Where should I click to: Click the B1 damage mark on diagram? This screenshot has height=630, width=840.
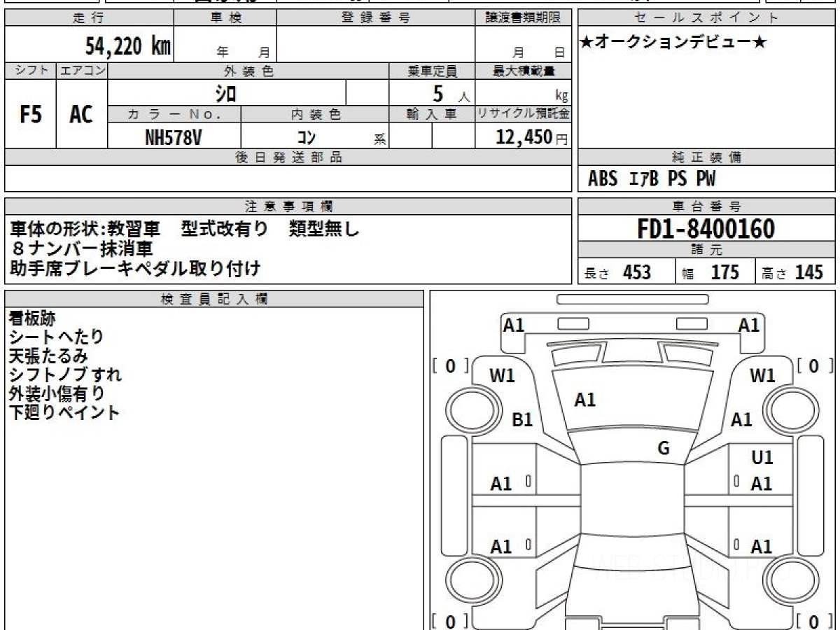pyautogui.click(x=523, y=420)
